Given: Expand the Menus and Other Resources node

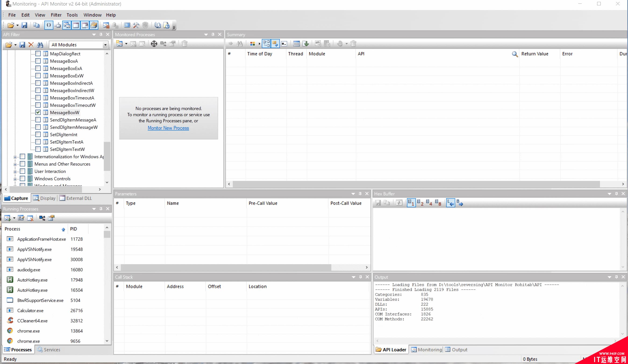Looking at the screenshot, I should click(15, 164).
